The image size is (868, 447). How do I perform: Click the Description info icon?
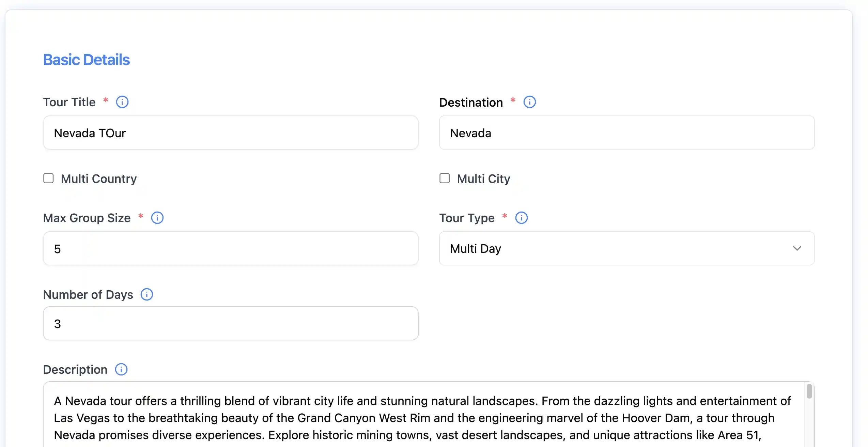(121, 369)
